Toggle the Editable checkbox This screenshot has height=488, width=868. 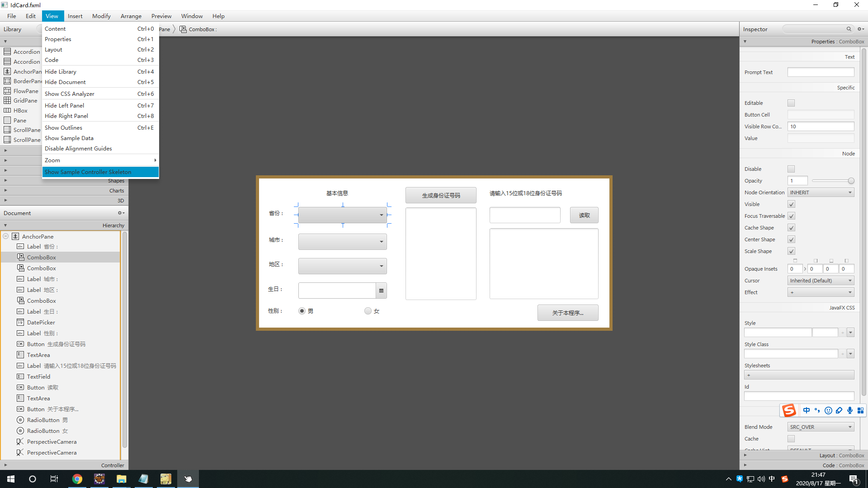pyautogui.click(x=791, y=103)
